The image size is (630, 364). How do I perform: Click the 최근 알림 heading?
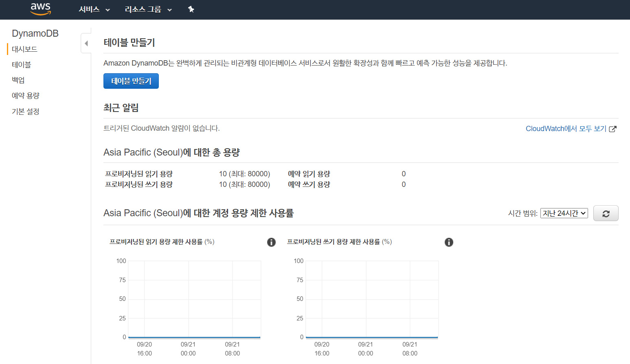click(x=121, y=108)
